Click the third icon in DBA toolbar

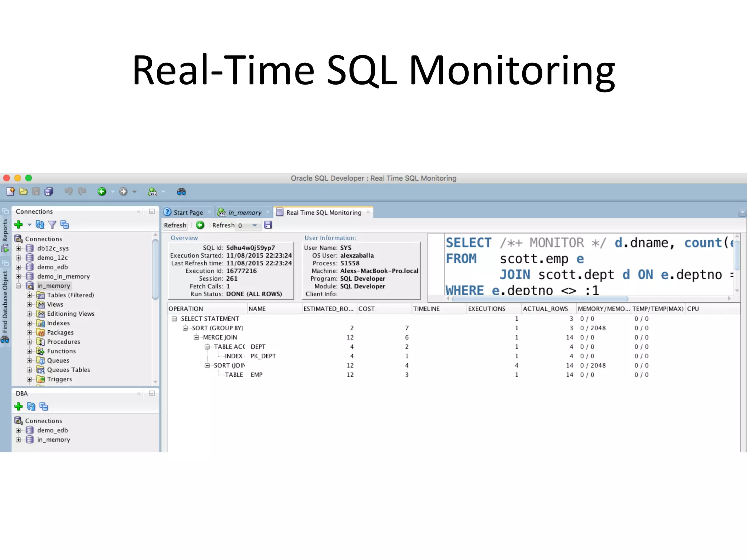pyautogui.click(x=44, y=406)
